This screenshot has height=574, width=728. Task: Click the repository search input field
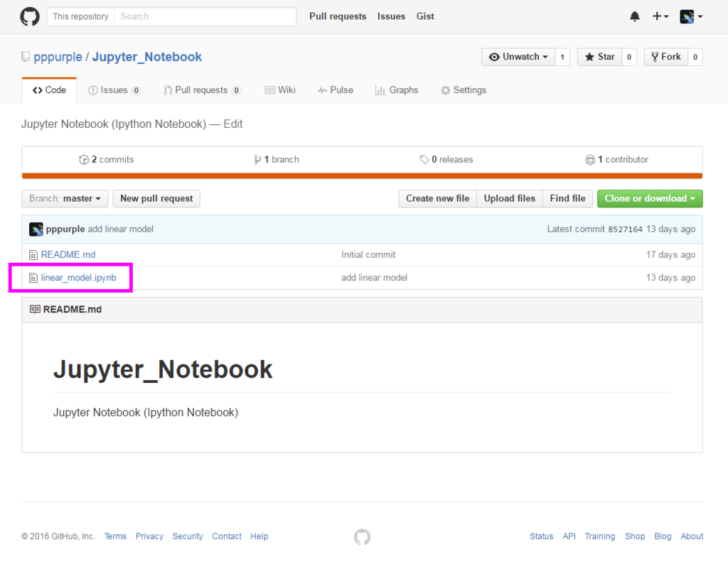[x=205, y=16]
